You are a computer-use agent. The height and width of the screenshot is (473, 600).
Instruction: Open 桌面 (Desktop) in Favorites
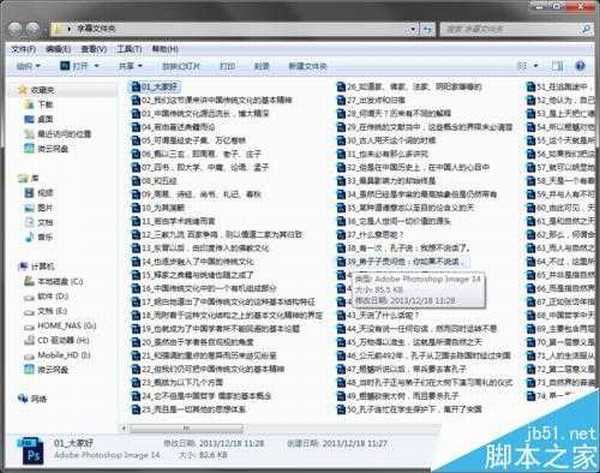[46, 119]
